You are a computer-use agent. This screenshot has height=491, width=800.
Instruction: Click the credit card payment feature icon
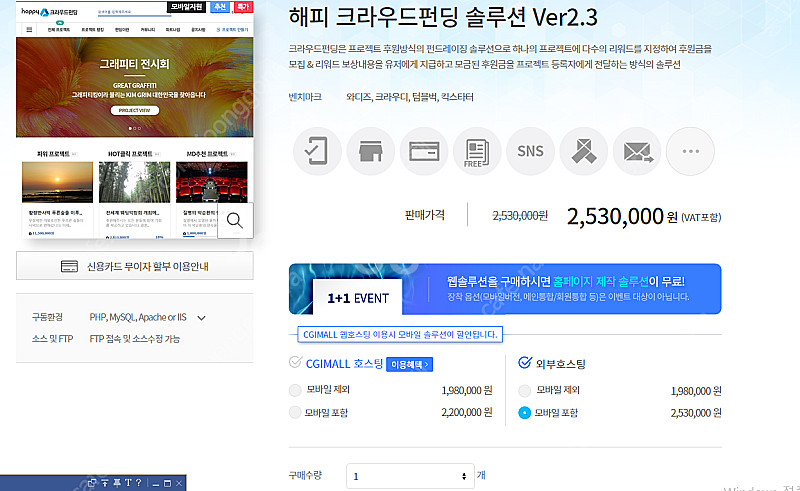pos(424,151)
